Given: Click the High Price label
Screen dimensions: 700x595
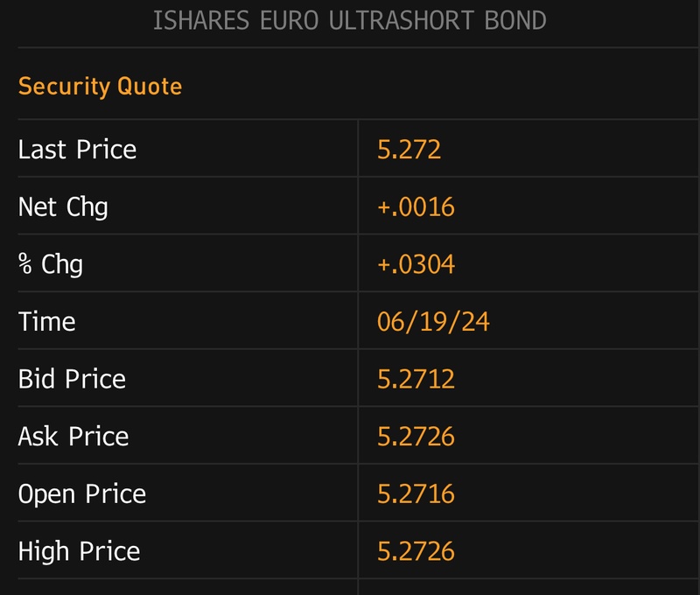Looking at the screenshot, I should (x=79, y=551).
